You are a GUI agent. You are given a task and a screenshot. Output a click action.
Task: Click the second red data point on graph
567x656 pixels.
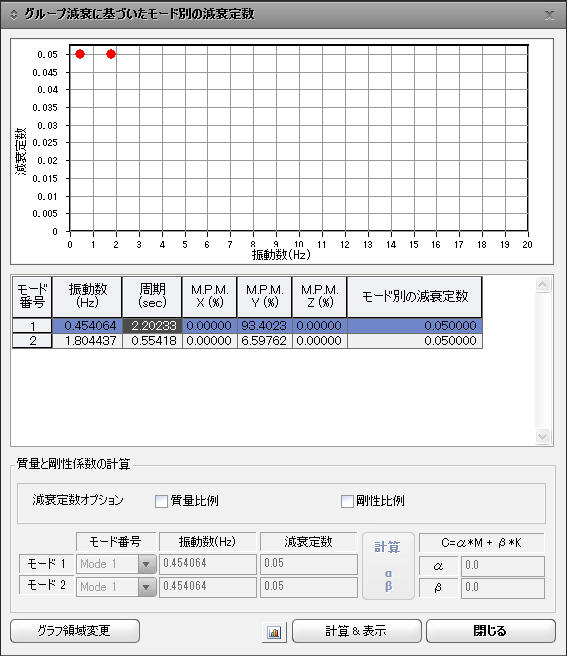pyautogui.click(x=111, y=54)
